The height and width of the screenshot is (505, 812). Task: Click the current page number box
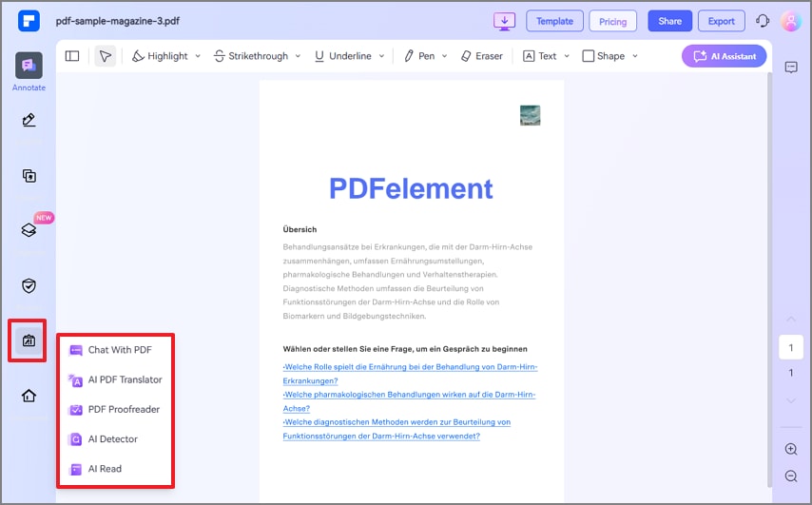pos(791,347)
